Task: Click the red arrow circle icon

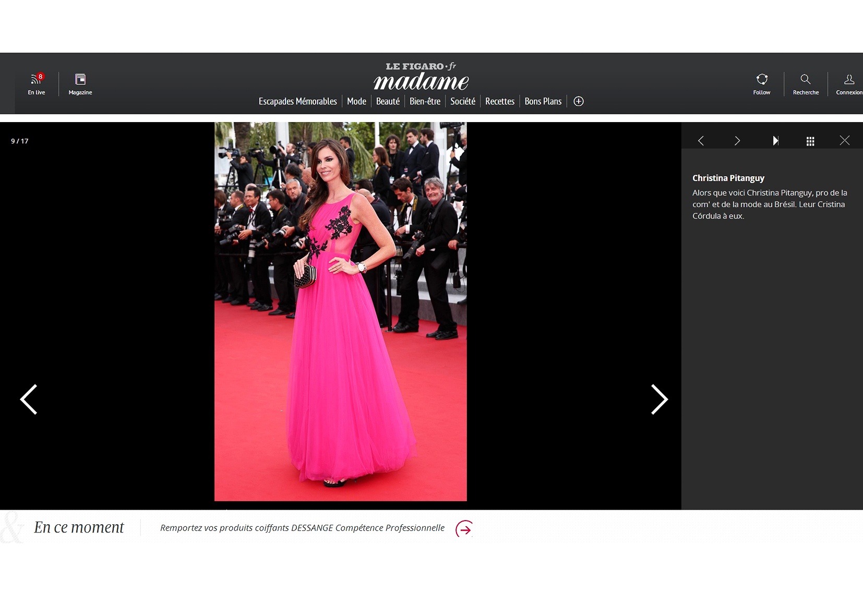Action: pyautogui.click(x=464, y=529)
